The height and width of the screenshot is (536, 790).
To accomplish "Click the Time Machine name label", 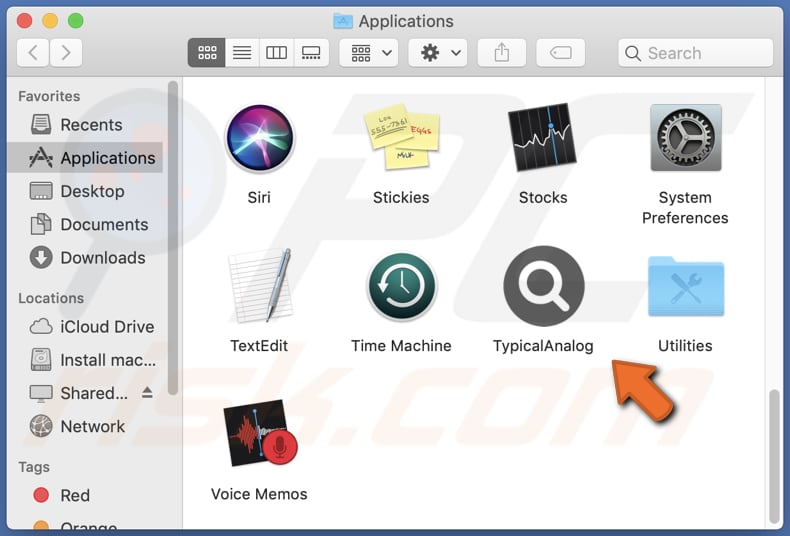I will 401,346.
